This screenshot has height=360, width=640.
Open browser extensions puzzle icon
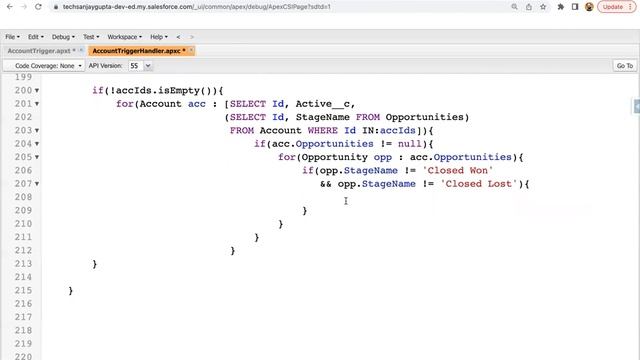click(x=561, y=7)
